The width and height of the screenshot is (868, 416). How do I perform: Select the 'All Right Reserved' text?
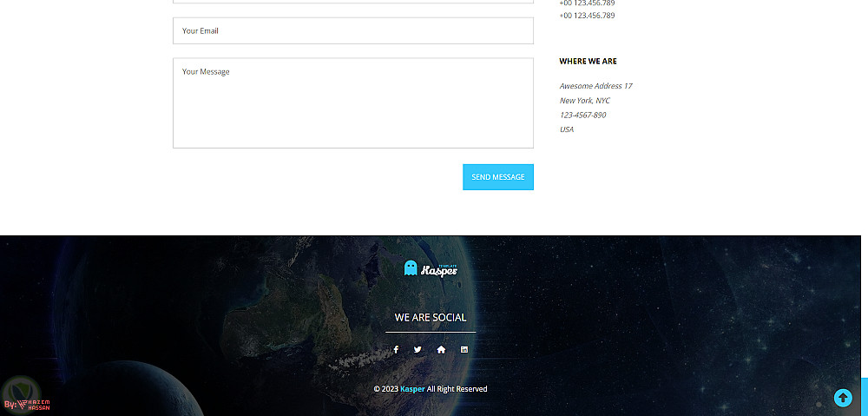pos(457,389)
